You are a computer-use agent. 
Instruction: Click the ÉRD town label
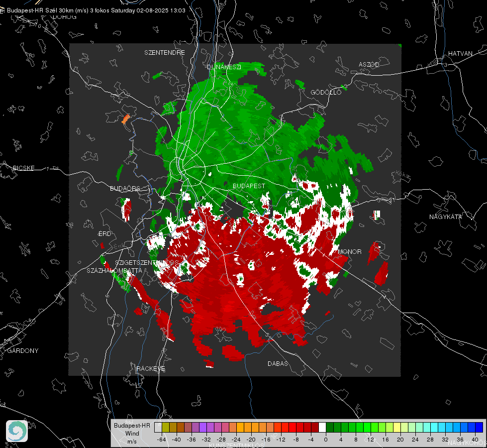click(x=104, y=234)
